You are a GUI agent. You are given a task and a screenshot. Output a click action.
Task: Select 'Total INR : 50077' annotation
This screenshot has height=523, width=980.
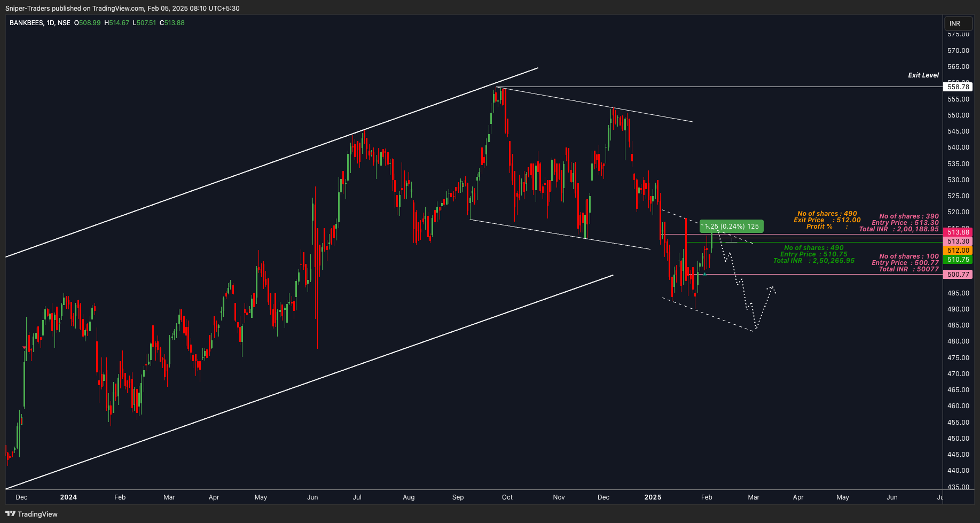click(909, 269)
